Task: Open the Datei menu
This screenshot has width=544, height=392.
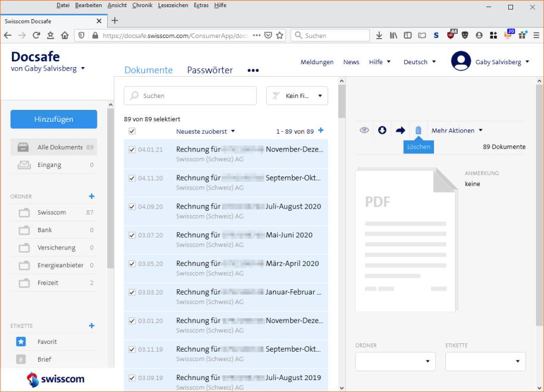Action: [x=63, y=5]
